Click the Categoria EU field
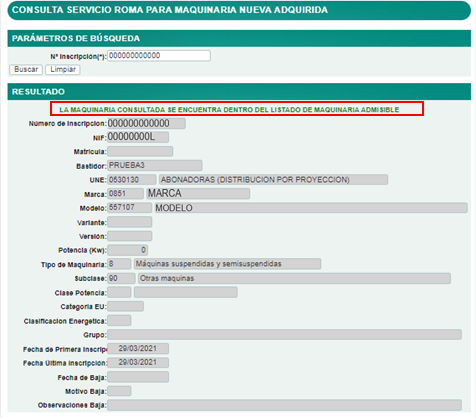This screenshot has height=418, width=476. point(125,306)
